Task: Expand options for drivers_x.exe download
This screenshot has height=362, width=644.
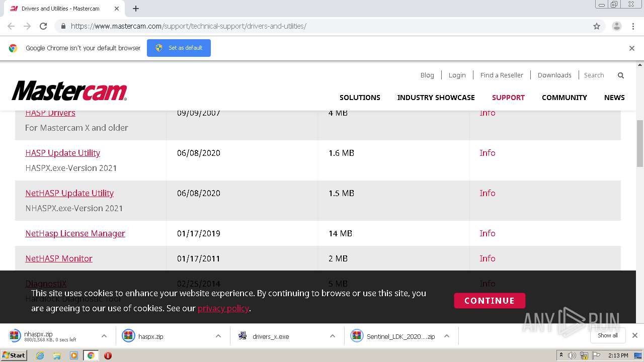Action: click(333, 336)
